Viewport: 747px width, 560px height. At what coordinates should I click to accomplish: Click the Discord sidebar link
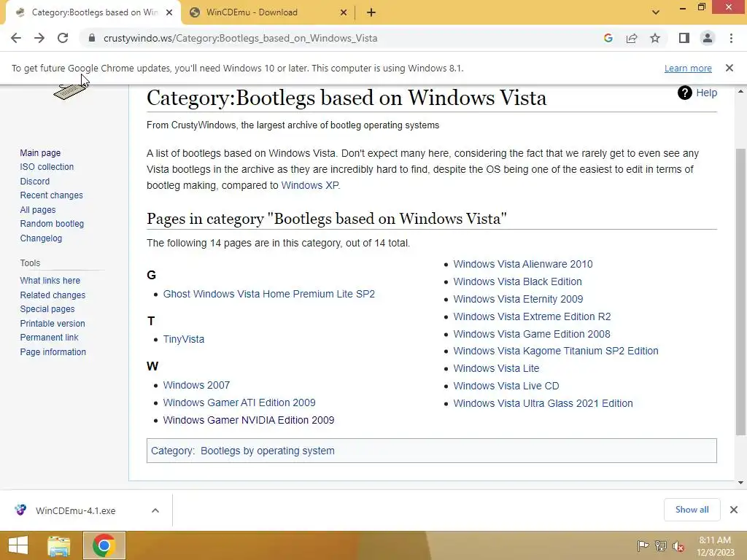(35, 181)
